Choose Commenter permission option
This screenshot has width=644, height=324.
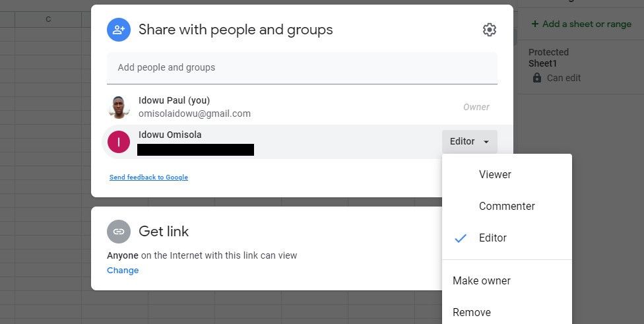click(x=507, y=207)
